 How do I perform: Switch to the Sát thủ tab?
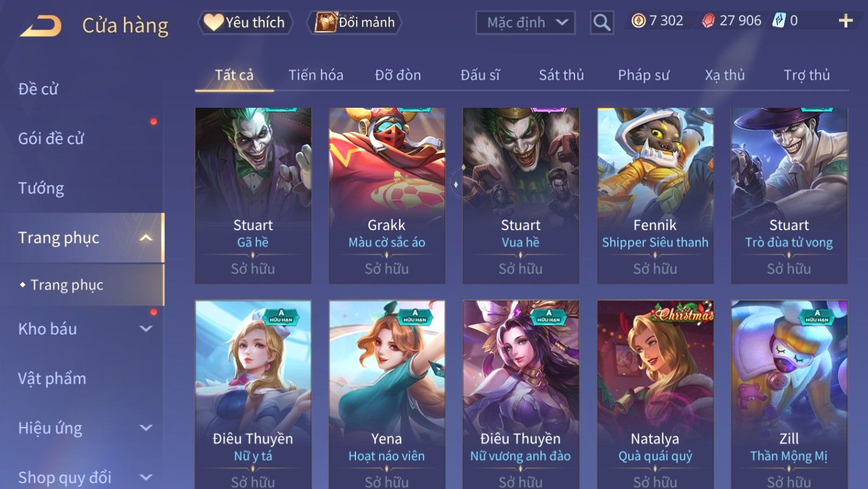pyautogui.click(x=561, y=75)
